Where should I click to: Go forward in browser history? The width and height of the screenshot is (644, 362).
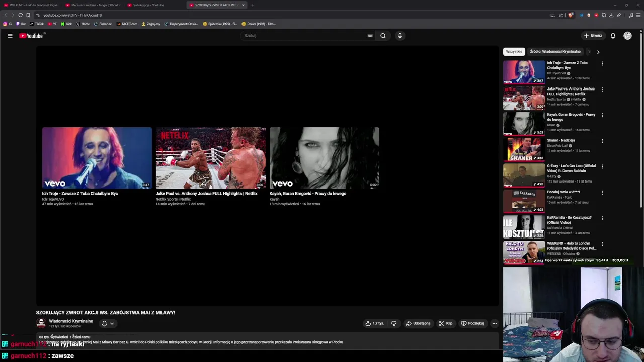click(13, 15)
